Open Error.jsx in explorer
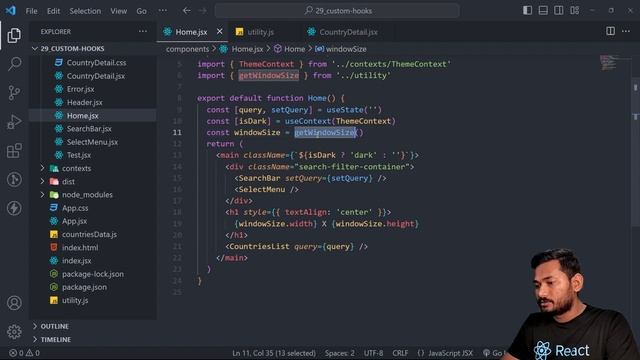 (x=80, y=89)
